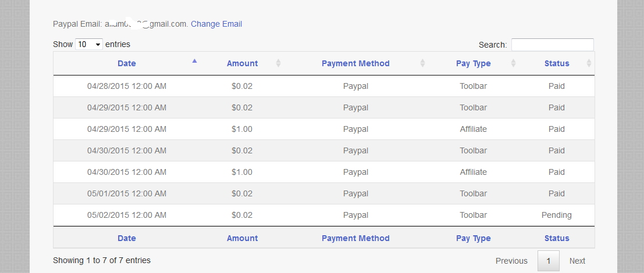Click the Date column sort arrow icon
The width and height of the screenshot is (644, 273).
pos(194,60)
